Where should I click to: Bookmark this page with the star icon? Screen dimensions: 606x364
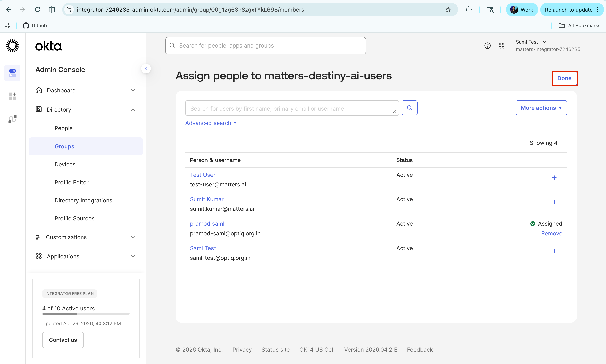click(x=448, y=10)
